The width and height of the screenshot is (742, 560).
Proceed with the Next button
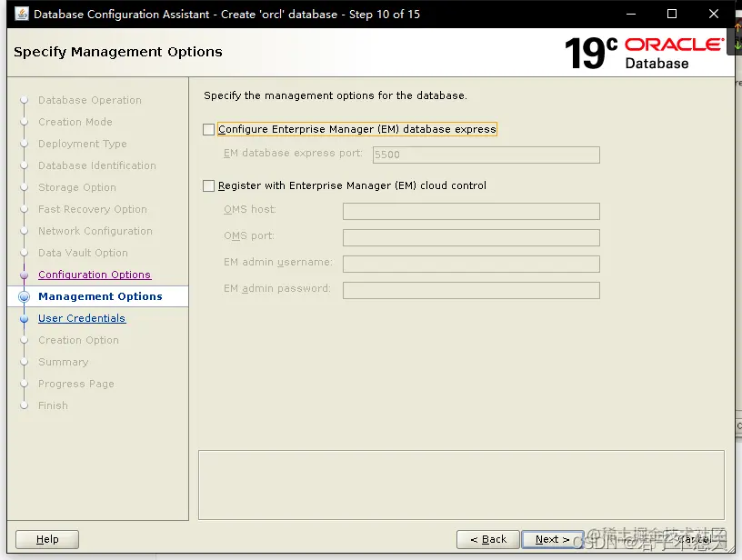[x=552, y=539]
